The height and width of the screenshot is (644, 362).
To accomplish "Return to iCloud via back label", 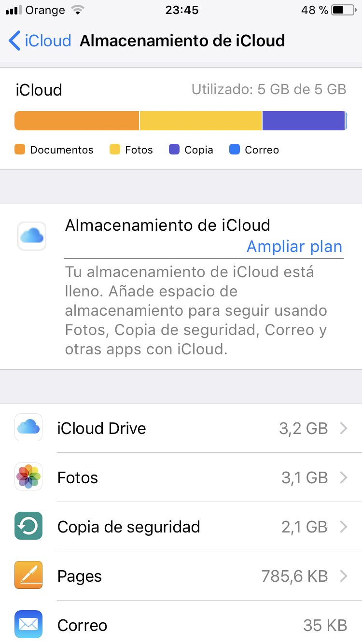I will click(x=48, y=41).
